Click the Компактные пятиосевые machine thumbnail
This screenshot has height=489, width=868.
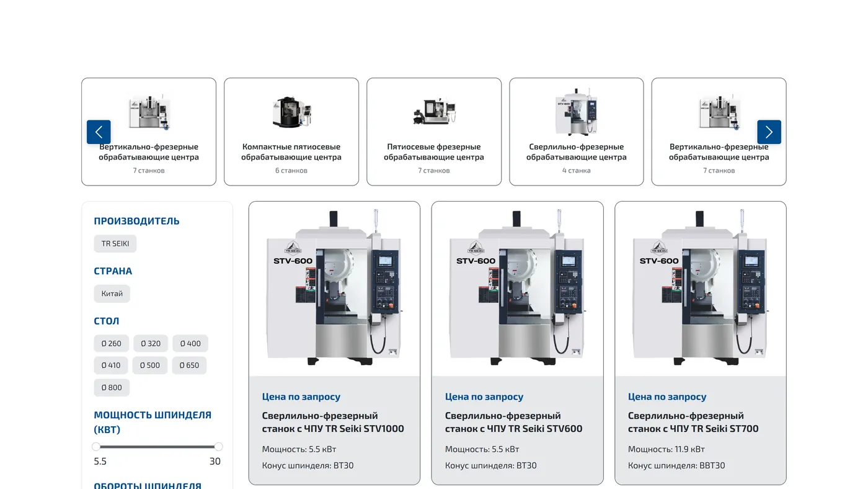[291, 112]
